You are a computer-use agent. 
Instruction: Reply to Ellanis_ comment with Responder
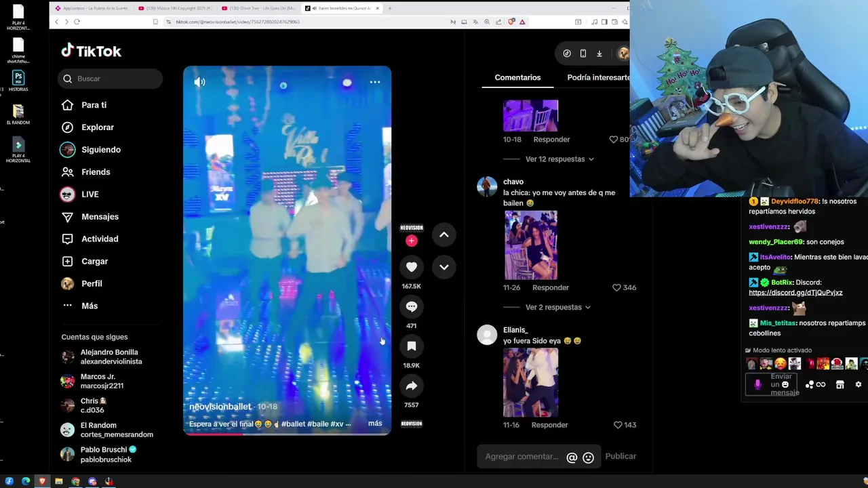549,425
